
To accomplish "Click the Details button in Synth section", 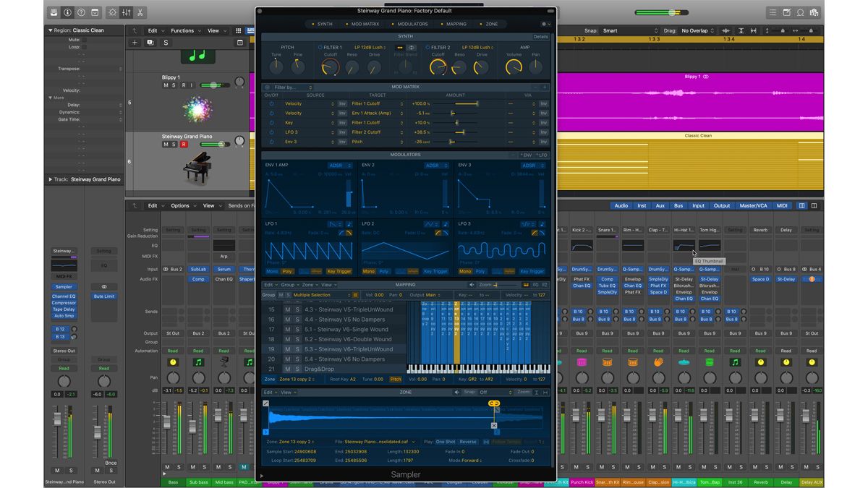I will click(x=541, y=37).
